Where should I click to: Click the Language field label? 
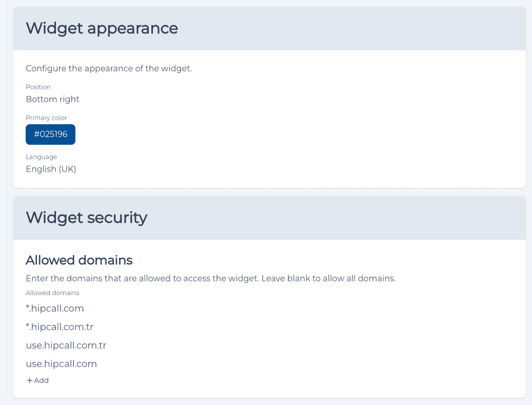[x=42, y=157]
